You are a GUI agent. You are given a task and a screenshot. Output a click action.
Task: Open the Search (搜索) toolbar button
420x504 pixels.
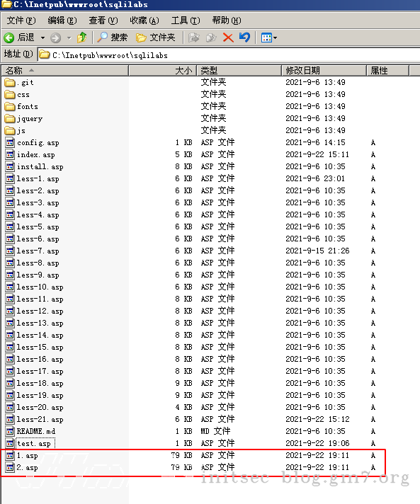pyautogui.click(x=113, y=38)
